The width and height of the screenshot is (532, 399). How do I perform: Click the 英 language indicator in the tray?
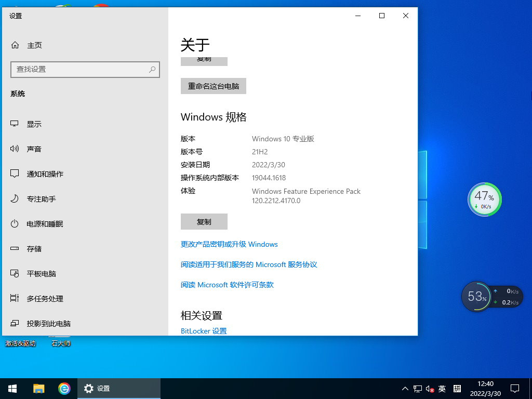442,388
